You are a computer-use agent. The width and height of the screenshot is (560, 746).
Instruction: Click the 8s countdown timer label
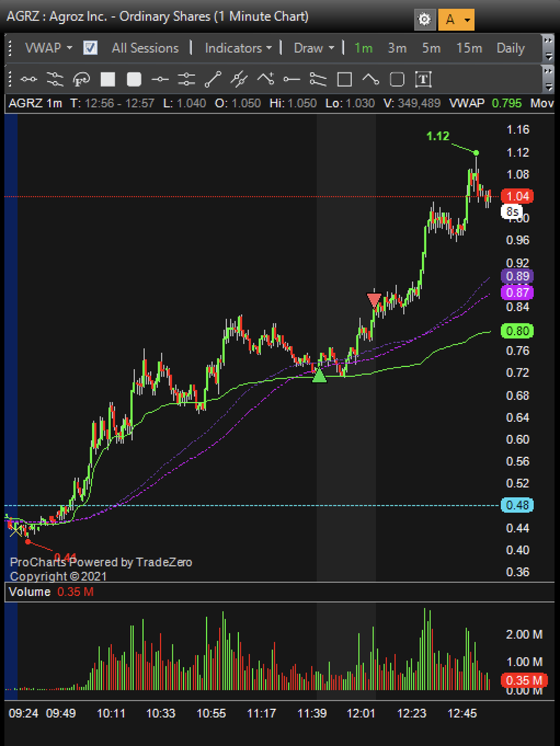click(x=512, y=212)
